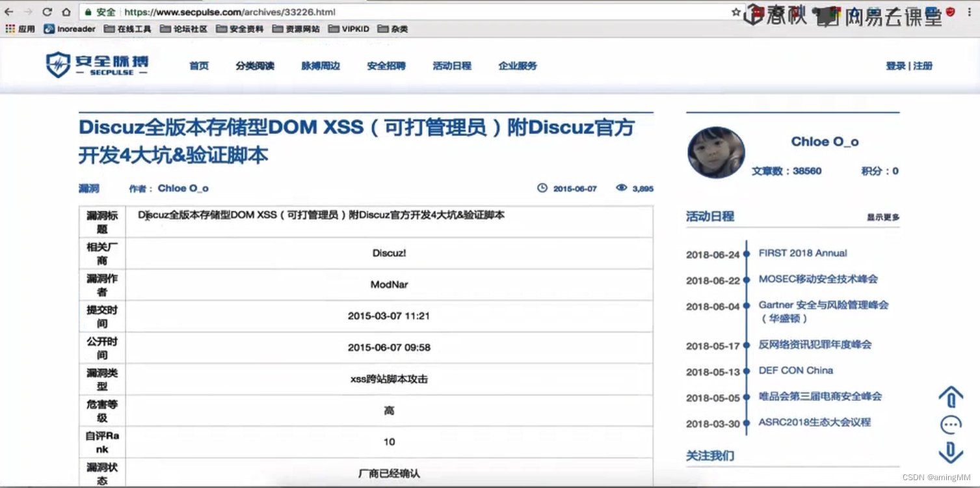Open the VIPKID bookmark folder
Viewport: 980px width, 488px height.
[349, 29]
